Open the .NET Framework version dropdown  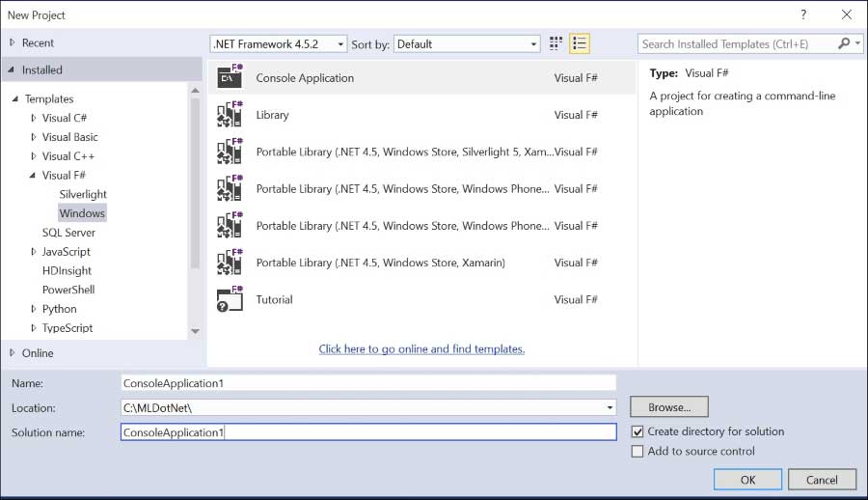coord(279,43)
